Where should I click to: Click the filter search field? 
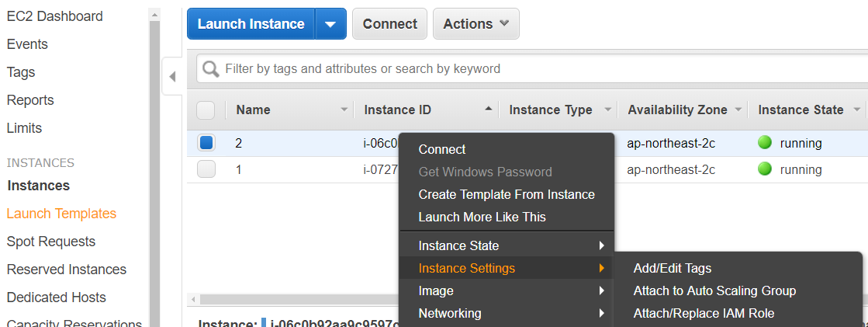(531, 68)
